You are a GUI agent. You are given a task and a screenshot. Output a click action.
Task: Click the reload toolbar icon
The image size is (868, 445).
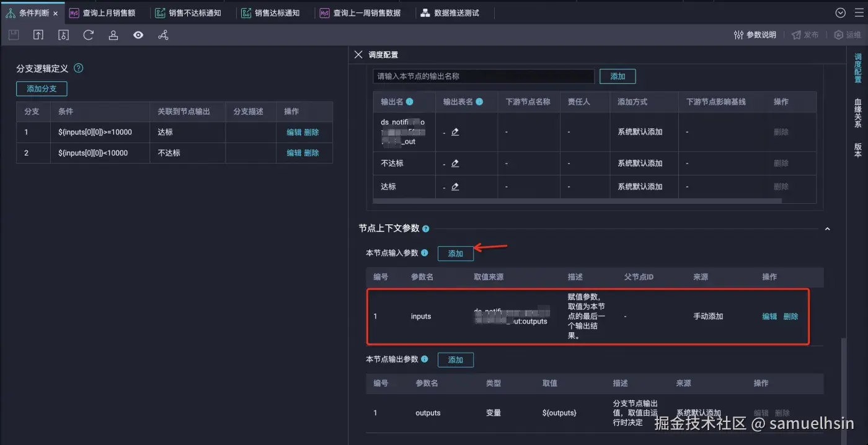coord(88,35)
